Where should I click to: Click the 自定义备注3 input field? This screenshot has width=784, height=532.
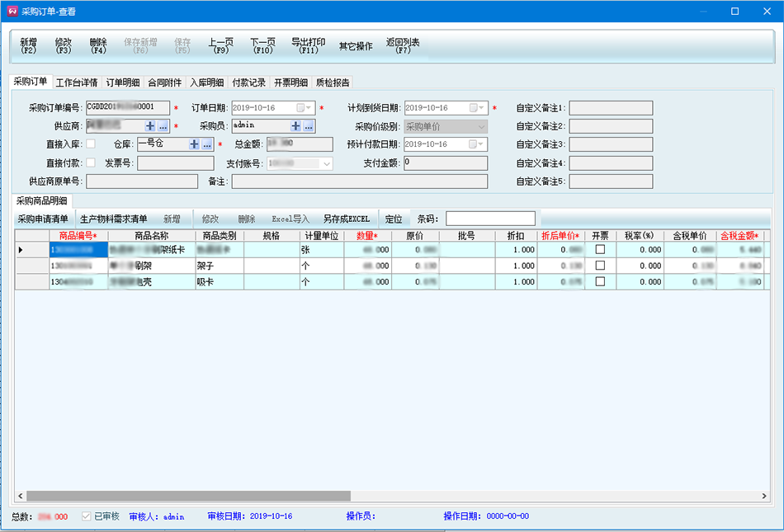611,144
